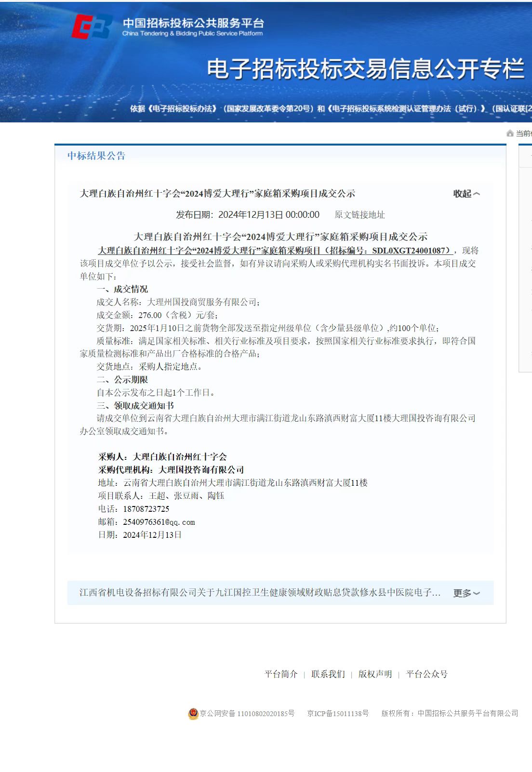Open 平台简介 footer link
Viewport: 532px width, 772px height.
point(281,674)
